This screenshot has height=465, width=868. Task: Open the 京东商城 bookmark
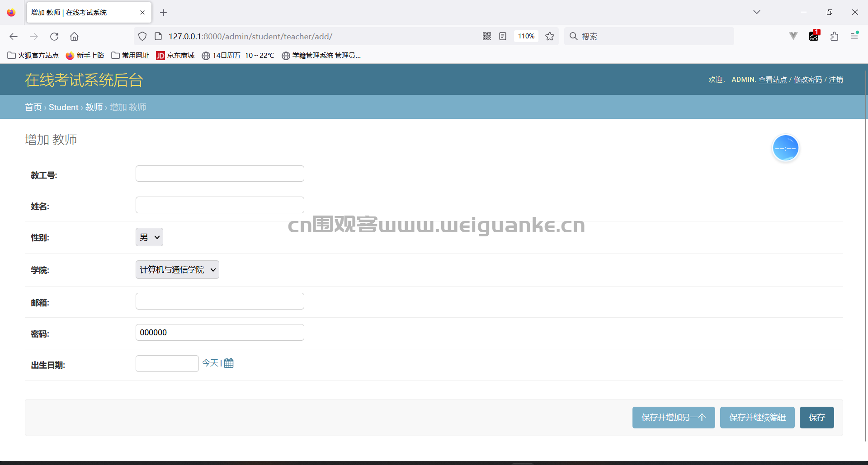[175, 56]
